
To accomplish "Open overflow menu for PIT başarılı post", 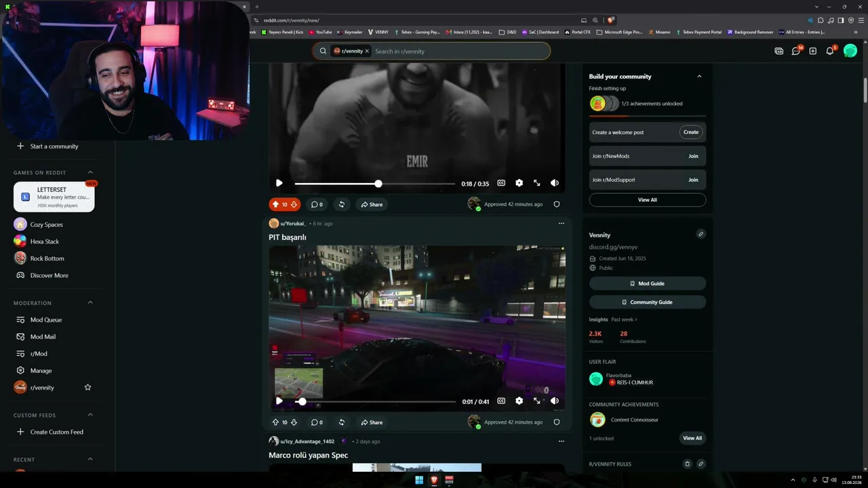I will point(561,223).
